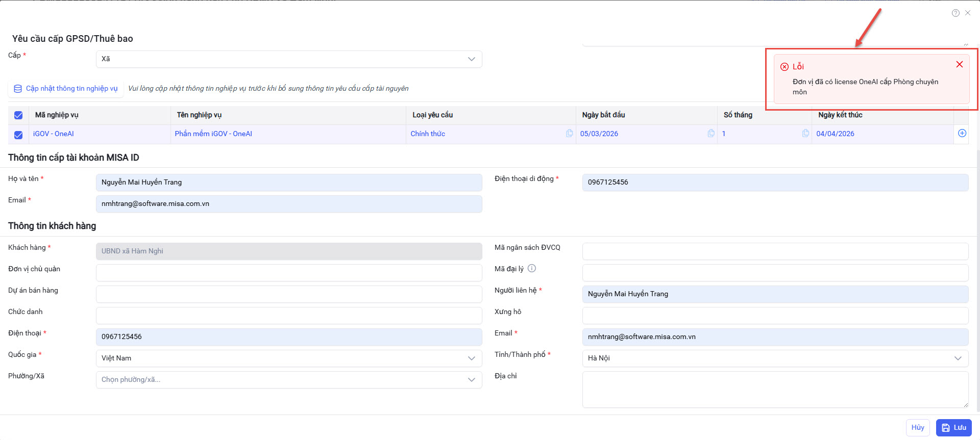Click the Lưu save button
This screenshot has width=980, height=440.
tap(953, 427)
